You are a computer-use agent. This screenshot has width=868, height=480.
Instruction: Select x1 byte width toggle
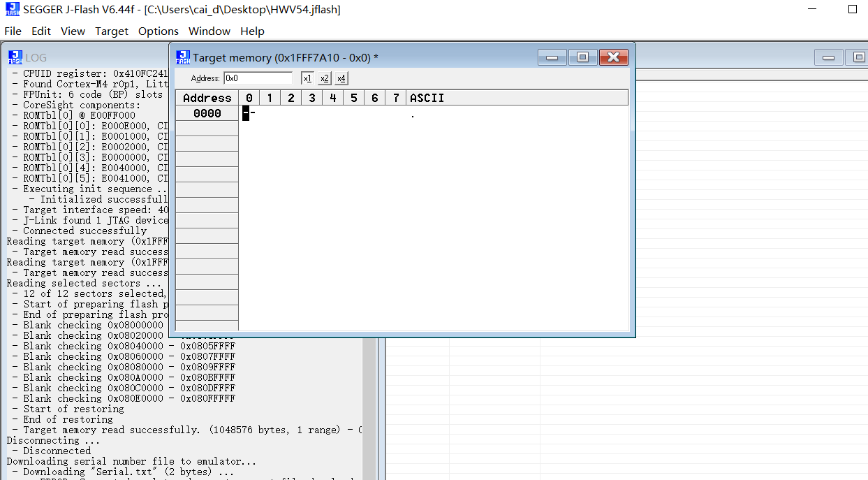[x=307, y=78]
